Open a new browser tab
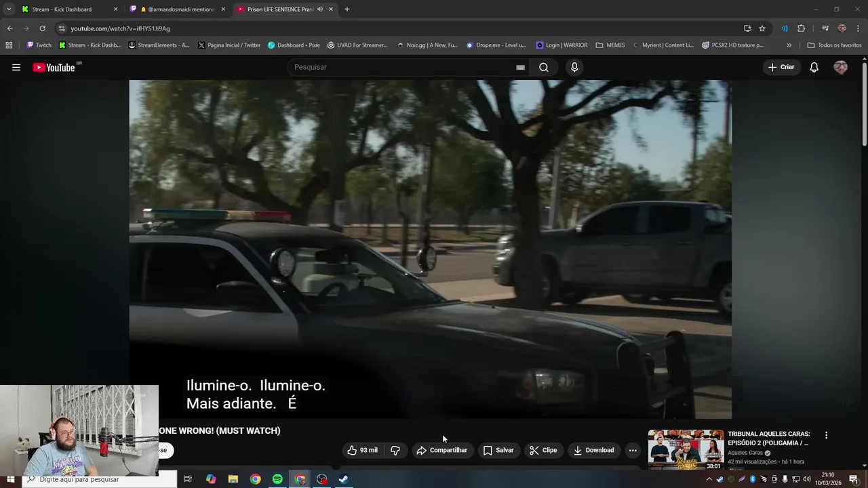Screen dimensions: 868x488 click(x=347, y=9)
